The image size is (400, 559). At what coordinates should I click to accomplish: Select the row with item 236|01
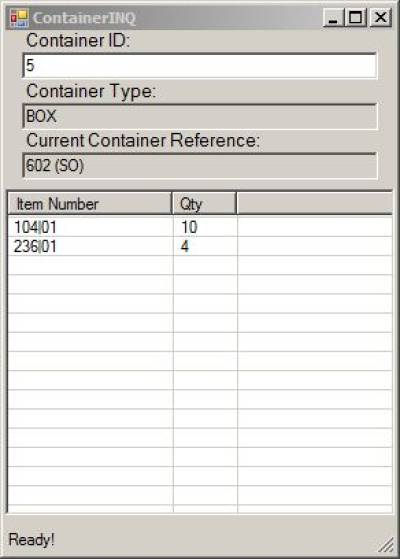200,246
